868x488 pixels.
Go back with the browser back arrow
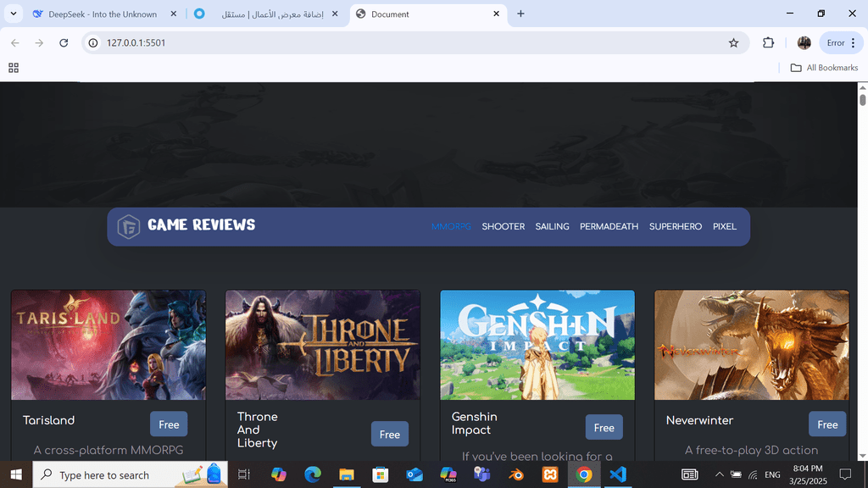click(x=15, y=42)
